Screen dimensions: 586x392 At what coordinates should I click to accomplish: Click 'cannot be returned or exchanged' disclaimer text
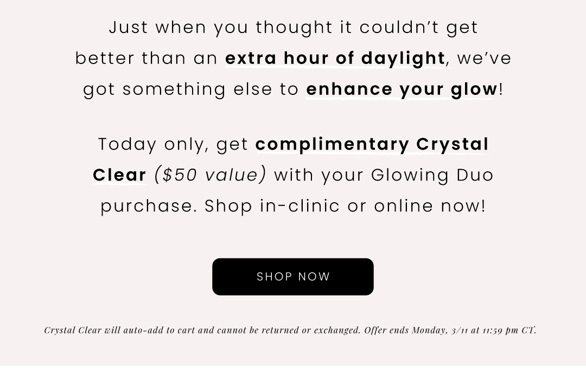click(x=289, y=330)
